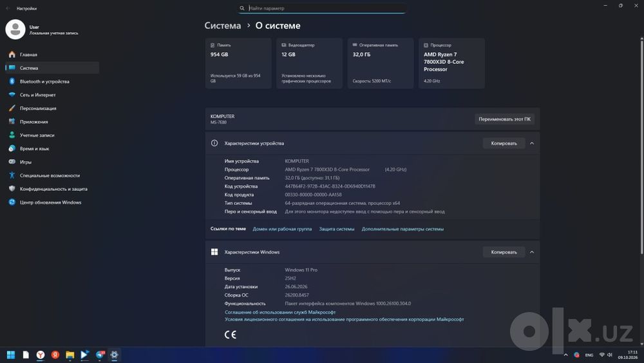
Task: Open the Процессор AMD Ryzen 7 card
Action: coord(451,63)
